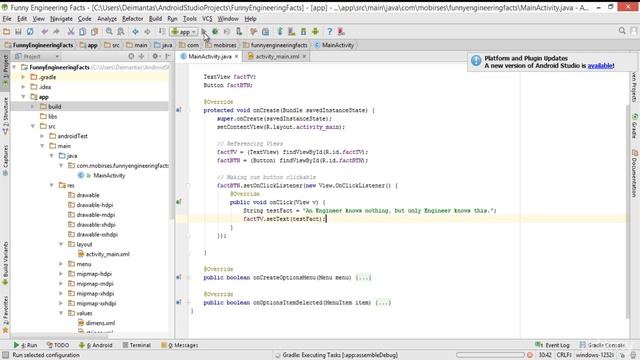
Task: Open the Refactor menu
Action: pos(133,19)
